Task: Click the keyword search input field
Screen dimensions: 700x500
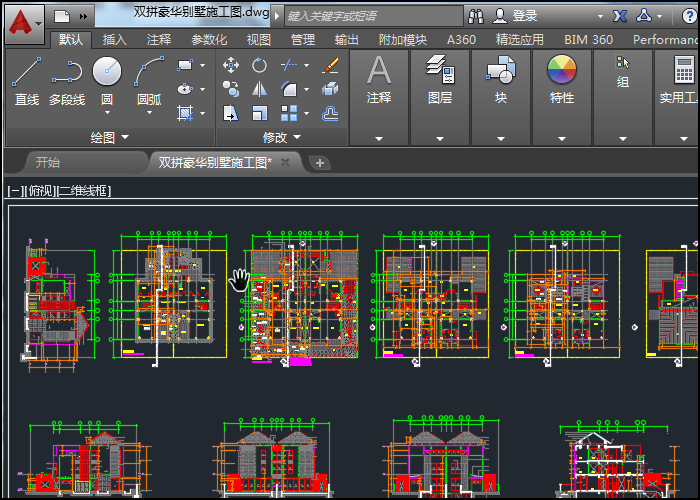Action: click(372, 16)
